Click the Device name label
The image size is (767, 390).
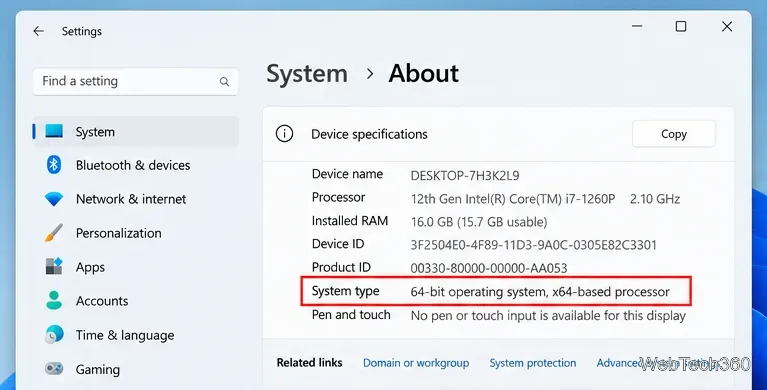coord(347,174)
